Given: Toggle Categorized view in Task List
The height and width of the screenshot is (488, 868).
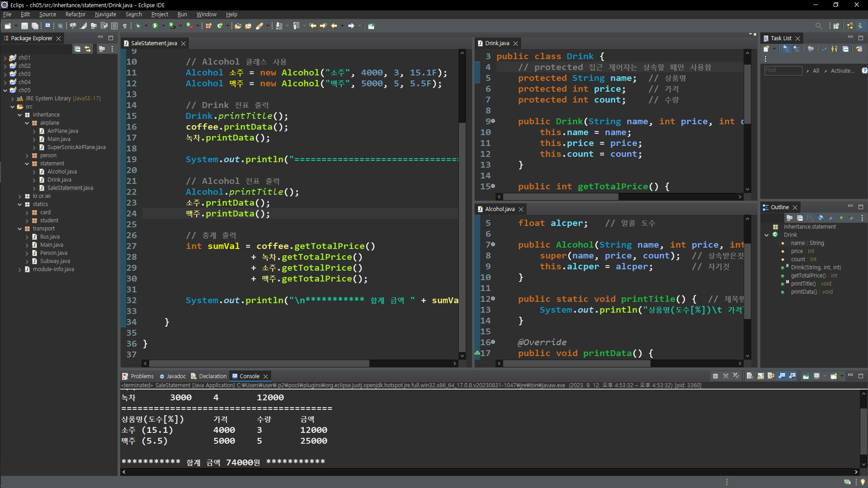Looking at the screenshot, I should click(787, 49).
